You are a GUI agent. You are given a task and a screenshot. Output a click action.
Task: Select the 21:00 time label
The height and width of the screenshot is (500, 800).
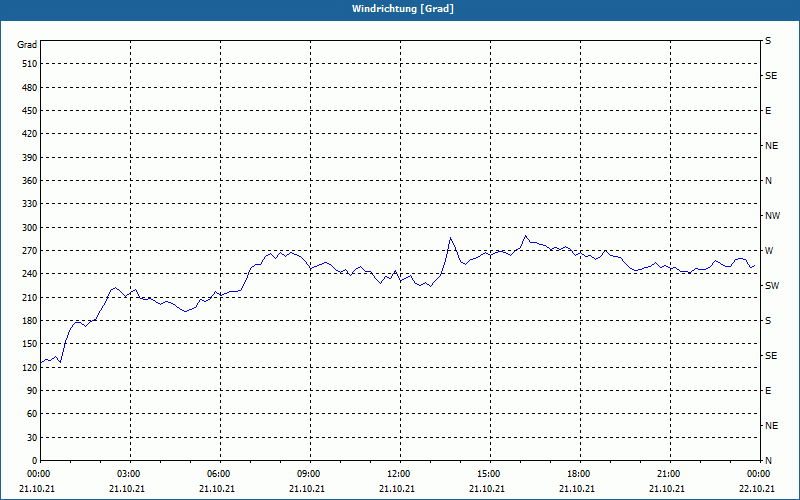click(x=669, y=474)
